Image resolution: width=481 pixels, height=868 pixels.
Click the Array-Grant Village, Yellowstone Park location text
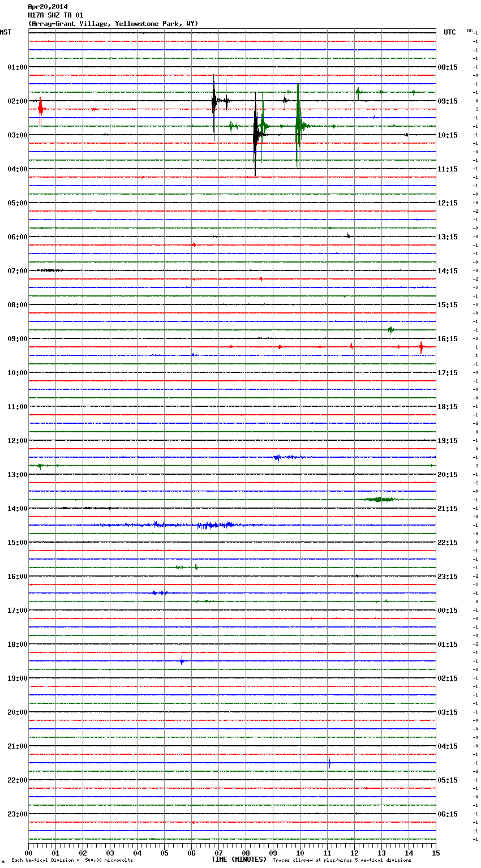pos(113,24)
